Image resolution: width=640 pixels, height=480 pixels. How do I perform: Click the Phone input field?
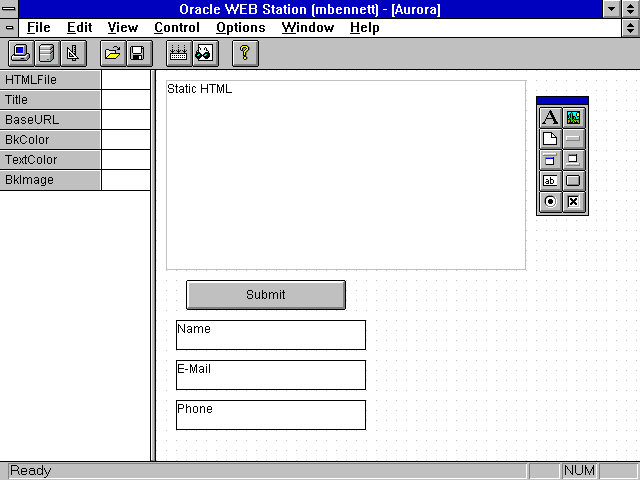pyautogui.click(x=271, y=415)
